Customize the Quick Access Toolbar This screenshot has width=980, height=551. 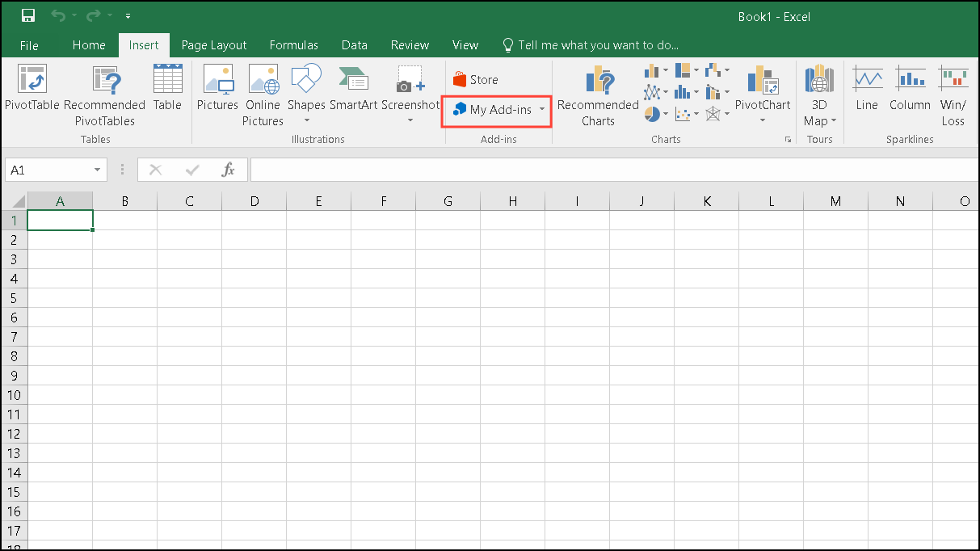click(128, 16)
